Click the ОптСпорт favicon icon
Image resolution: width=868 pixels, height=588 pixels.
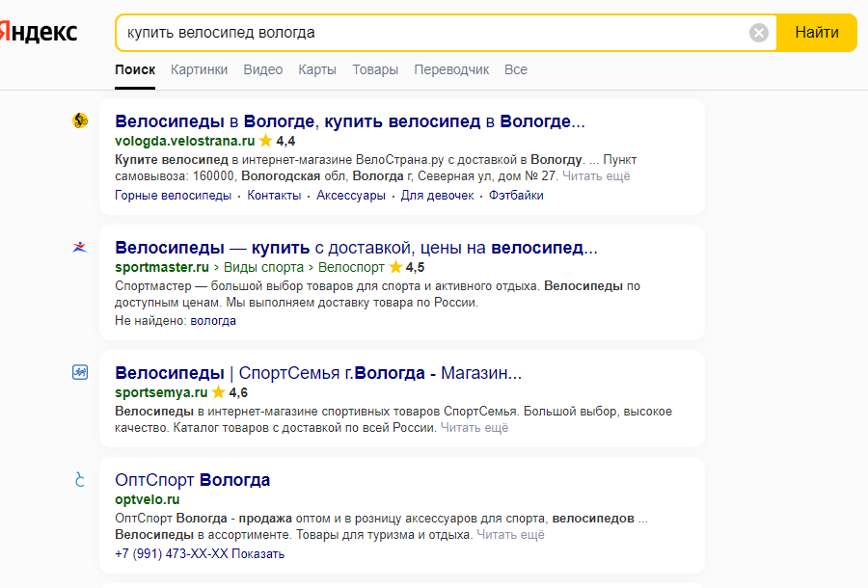80,479
